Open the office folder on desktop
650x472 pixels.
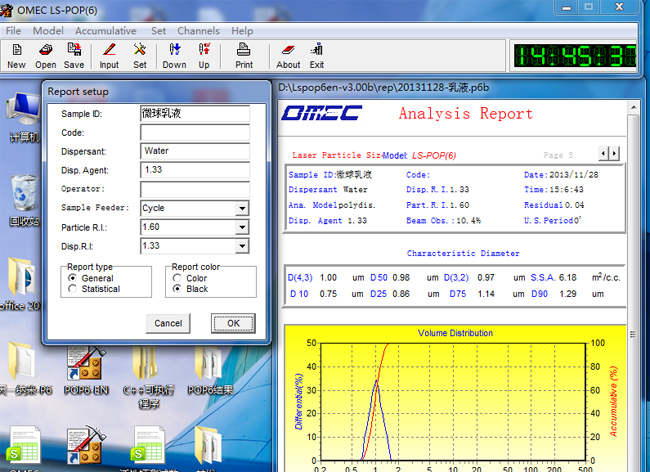pyautogui.click(x=21, y=284)
